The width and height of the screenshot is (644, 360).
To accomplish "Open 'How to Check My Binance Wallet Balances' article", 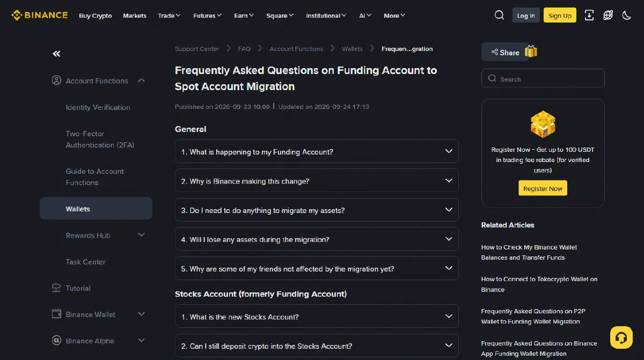I will [529, 252].
